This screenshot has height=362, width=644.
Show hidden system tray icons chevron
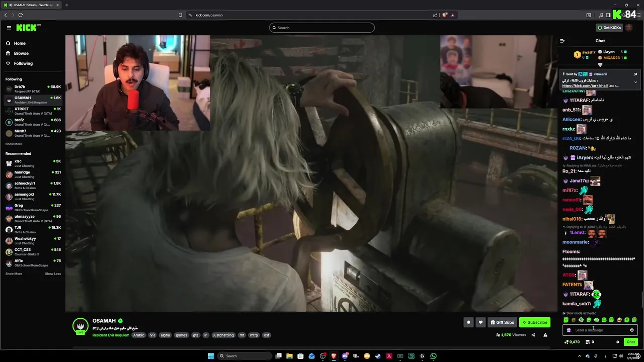(x=579, y=356)
